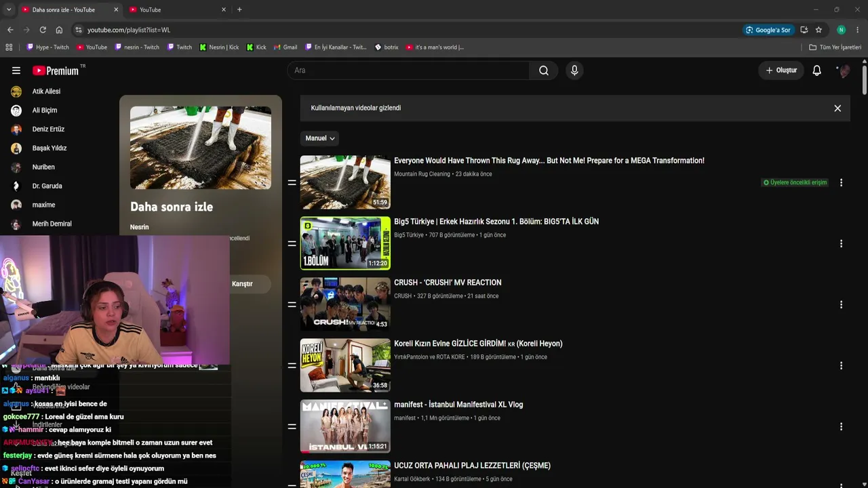
Task: Run the search with magnifier button
Action: click(x=544, y=70)
